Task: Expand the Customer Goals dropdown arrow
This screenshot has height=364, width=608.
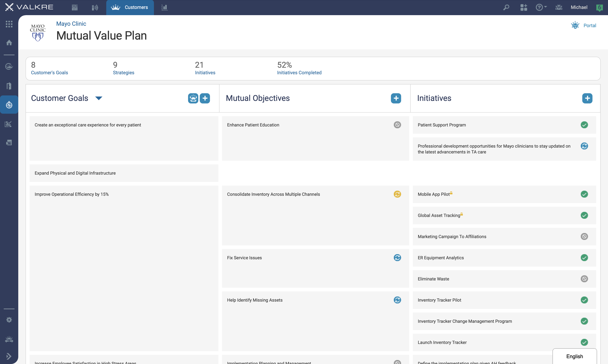Action: [x=99, y=98]
